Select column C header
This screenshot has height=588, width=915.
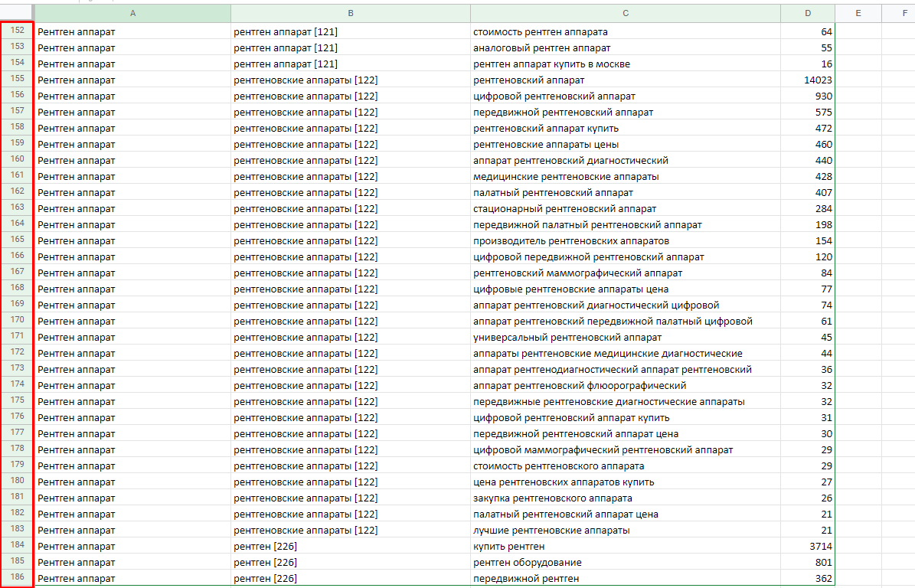pos(625,13)
